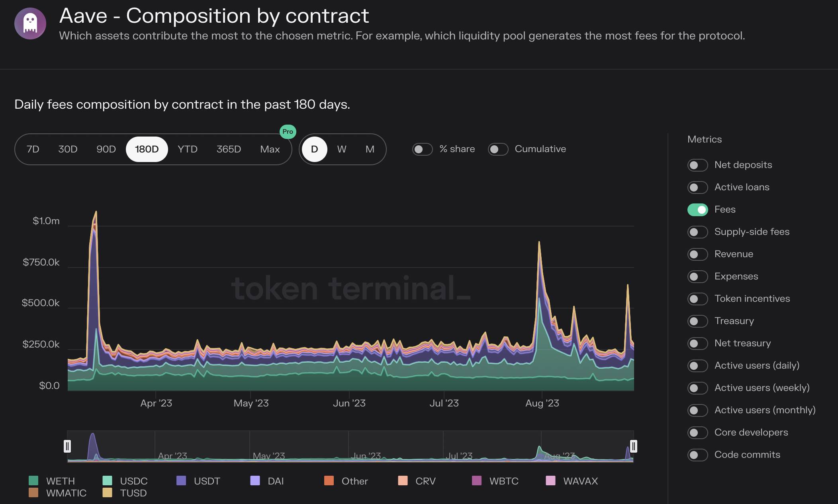Click the Jun '23 main chart axis label

click(349, 403)
